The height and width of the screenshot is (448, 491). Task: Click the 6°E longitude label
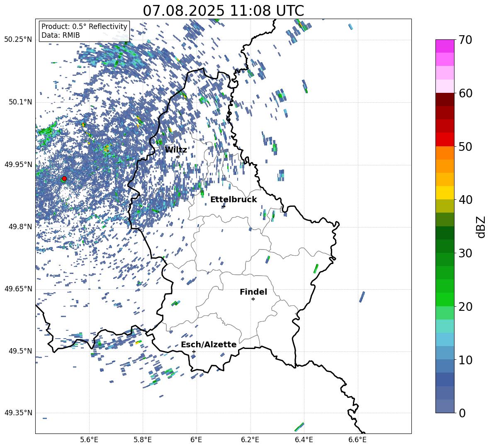pyautogui.click(x=196, y=440)
